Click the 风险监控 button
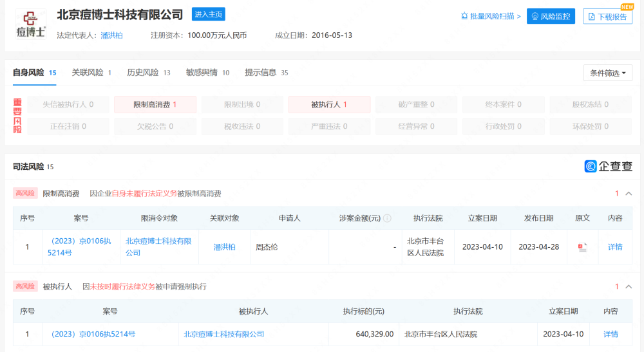Viewport: 644px width, 352px height. click(x=551, y=17)
